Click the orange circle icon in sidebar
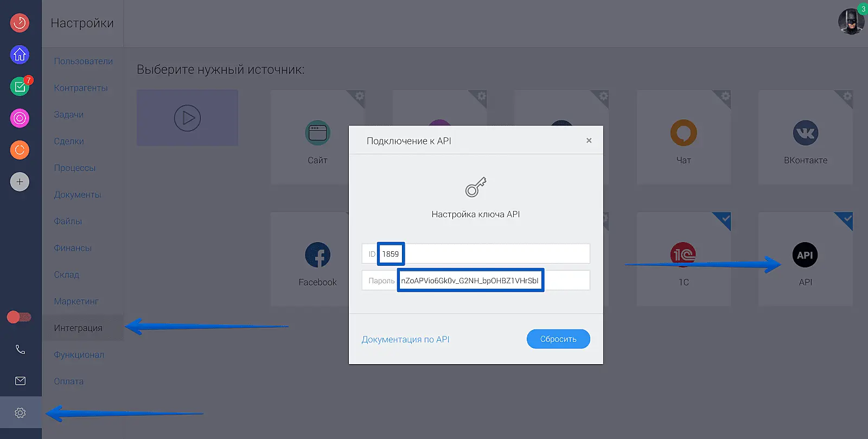The image size is (868, 439). point(20,150)
